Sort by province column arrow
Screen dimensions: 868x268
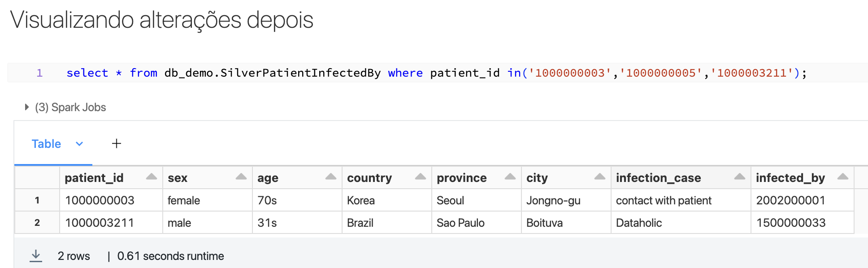510,177
